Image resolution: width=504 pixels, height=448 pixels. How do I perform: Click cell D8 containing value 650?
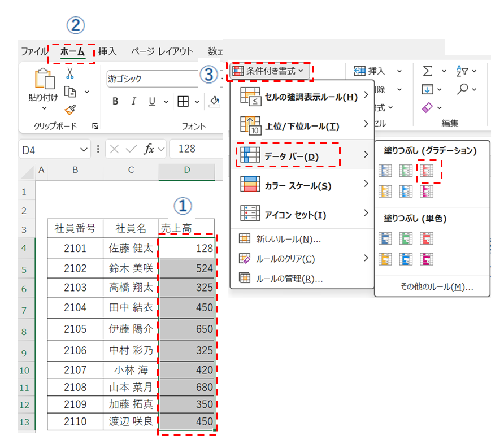tap(187, 329)
